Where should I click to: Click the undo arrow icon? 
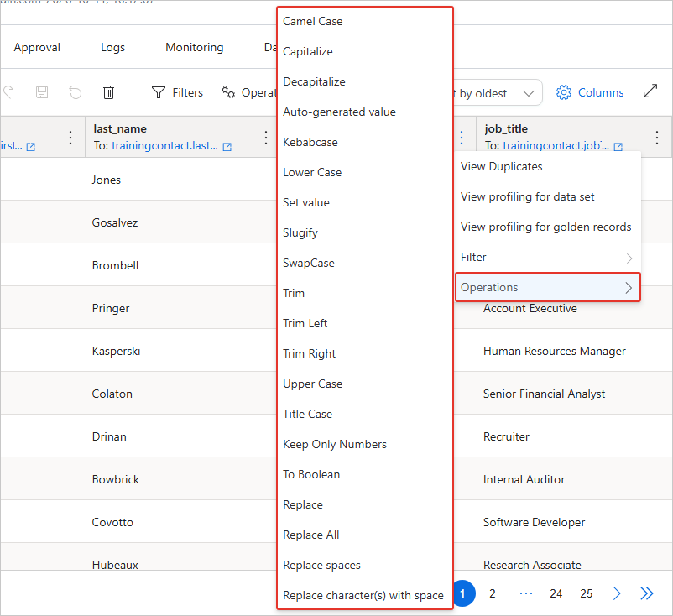click(76, 92)
